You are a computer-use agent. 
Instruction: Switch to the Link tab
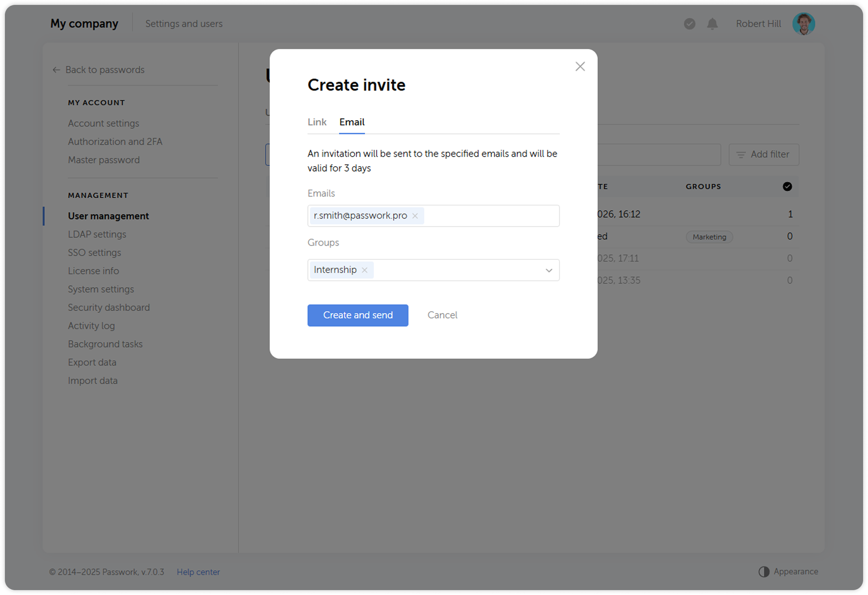317,122
